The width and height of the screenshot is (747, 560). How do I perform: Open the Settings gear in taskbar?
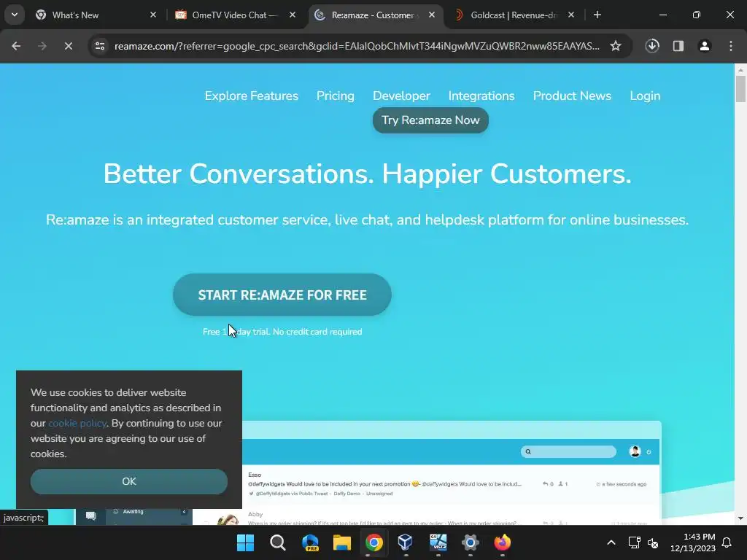471,542
